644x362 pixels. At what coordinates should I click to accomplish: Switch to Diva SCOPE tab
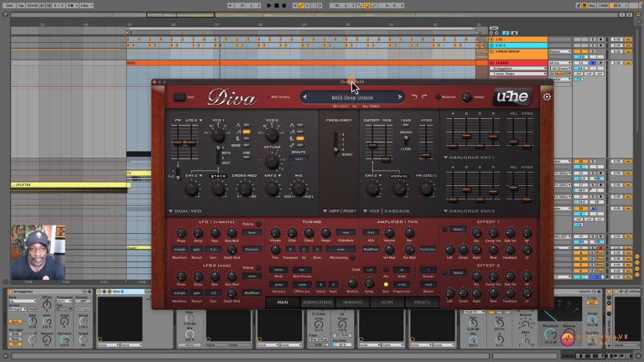click(387, 303)
